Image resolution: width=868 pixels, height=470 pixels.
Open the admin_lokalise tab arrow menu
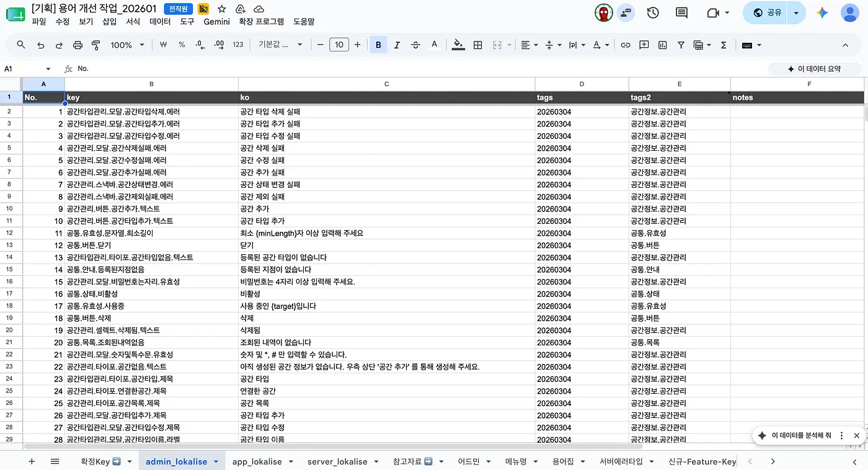(x=216, y=462)
